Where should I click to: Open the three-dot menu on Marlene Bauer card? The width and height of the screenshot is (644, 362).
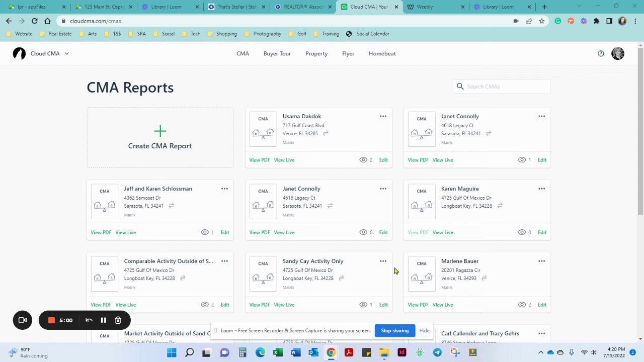pyautogui.click(x=541, y=261)
